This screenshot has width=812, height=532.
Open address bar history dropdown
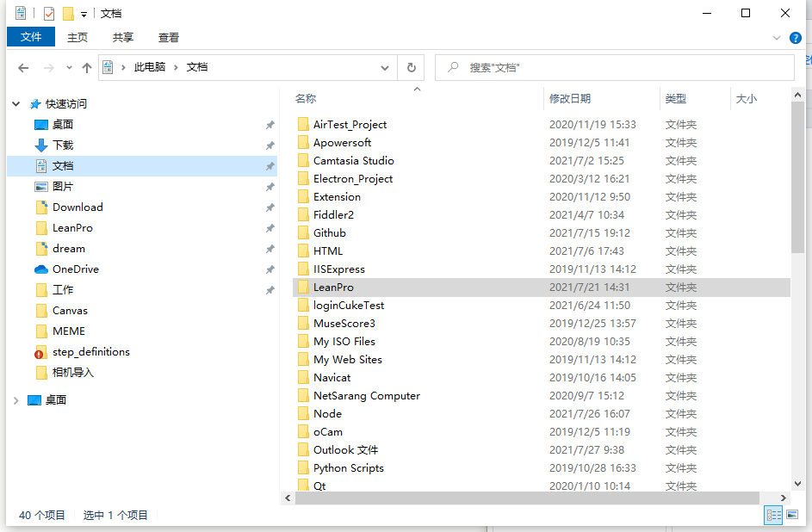click(385, 67)
